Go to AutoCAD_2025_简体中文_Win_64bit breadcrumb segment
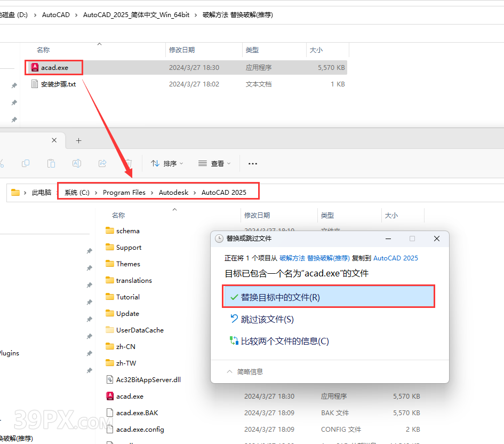Screen dimensions: 504x444 [x=137, y=15]
